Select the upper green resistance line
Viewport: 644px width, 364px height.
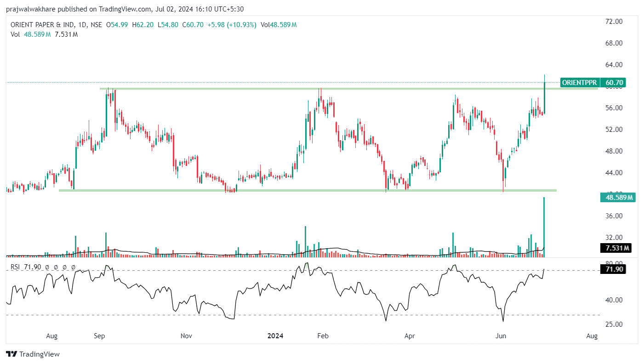pos(230,88)
